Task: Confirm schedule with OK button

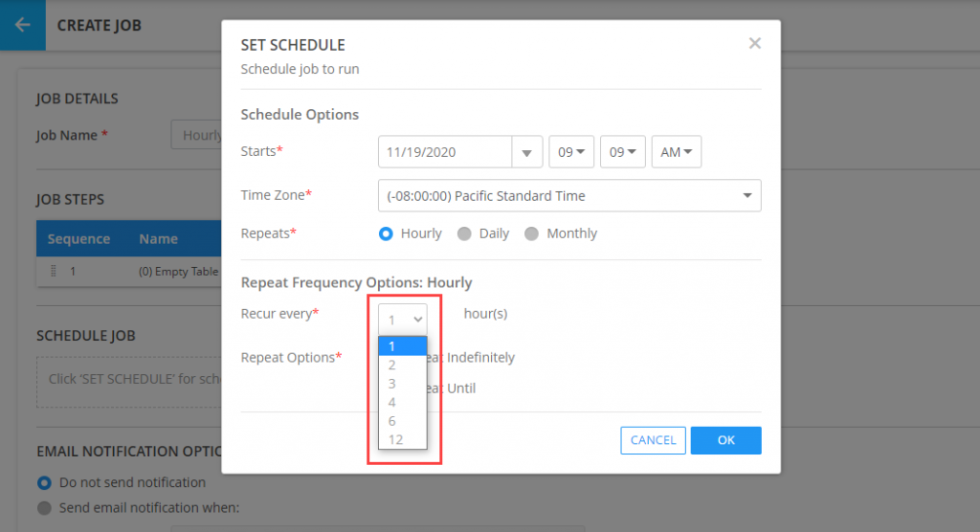Action: coord(725,440)
